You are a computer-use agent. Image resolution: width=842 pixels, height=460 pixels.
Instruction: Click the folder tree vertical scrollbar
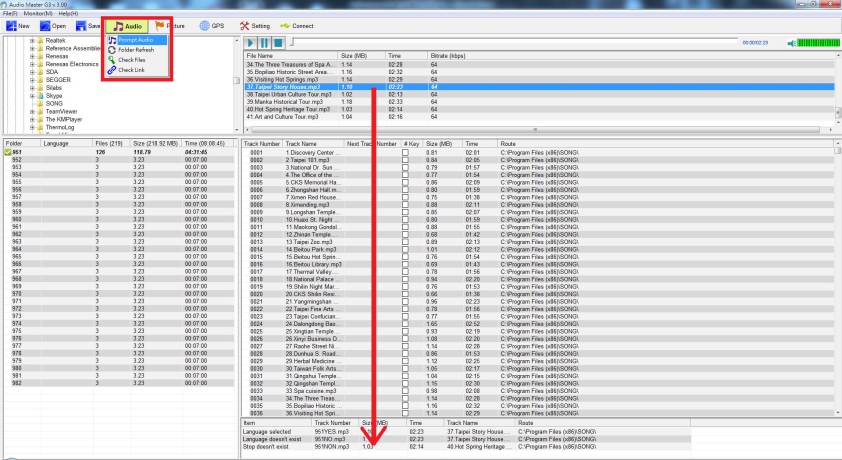237,81
